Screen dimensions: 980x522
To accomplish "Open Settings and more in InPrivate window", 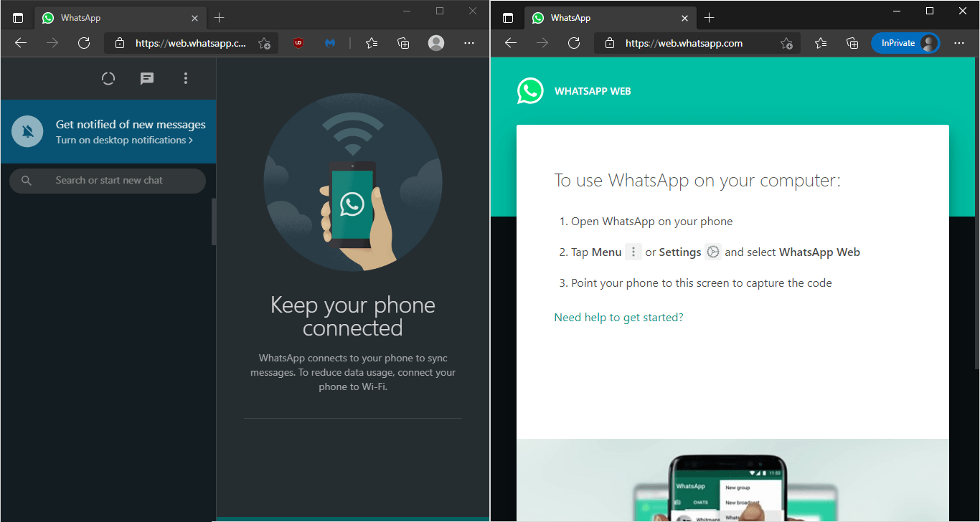I will 959,43.
